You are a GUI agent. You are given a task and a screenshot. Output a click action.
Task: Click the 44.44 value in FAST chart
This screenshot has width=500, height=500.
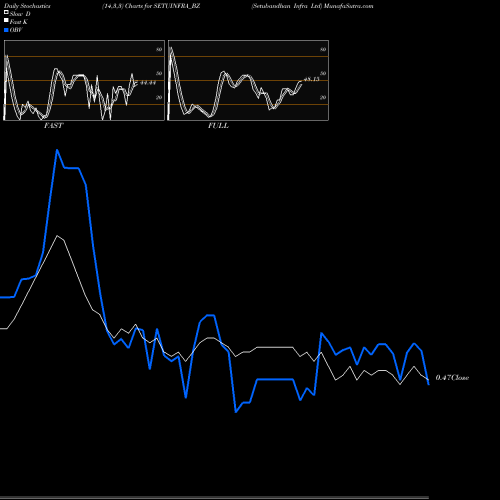click(148, 83)
